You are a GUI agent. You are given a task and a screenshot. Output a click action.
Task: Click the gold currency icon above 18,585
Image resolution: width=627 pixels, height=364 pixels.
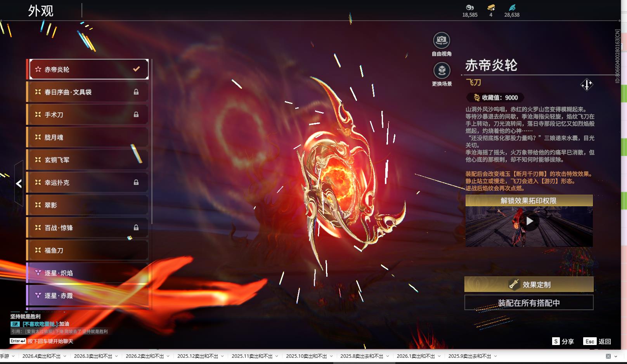pyautogui.click(x=469, y=7)
